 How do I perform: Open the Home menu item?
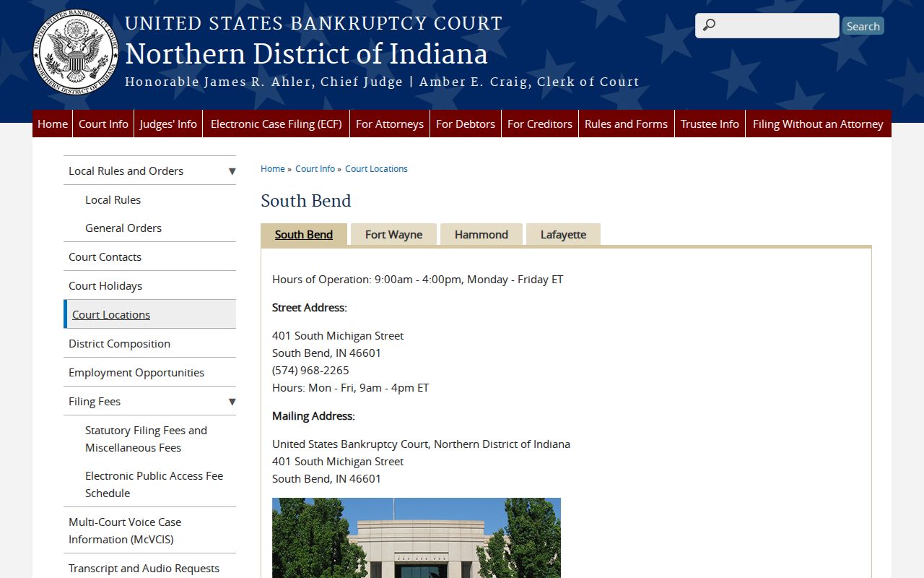53,124
